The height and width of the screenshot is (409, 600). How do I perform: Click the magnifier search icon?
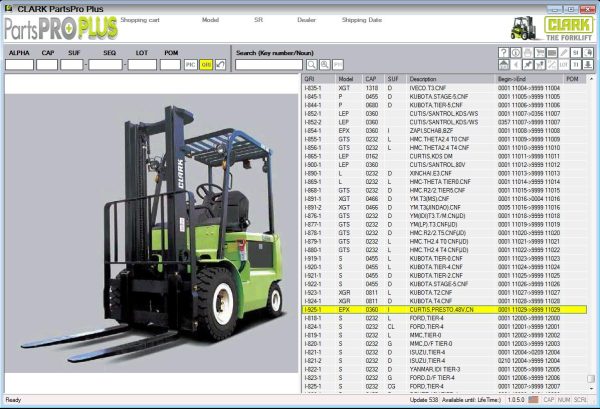coord(311,65)
